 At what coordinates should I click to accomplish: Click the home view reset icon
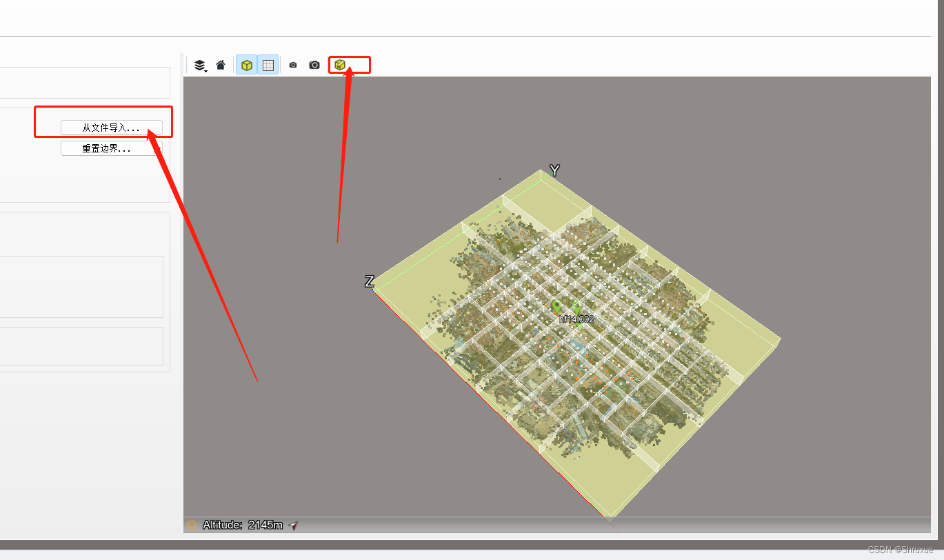tap(221, 64)
